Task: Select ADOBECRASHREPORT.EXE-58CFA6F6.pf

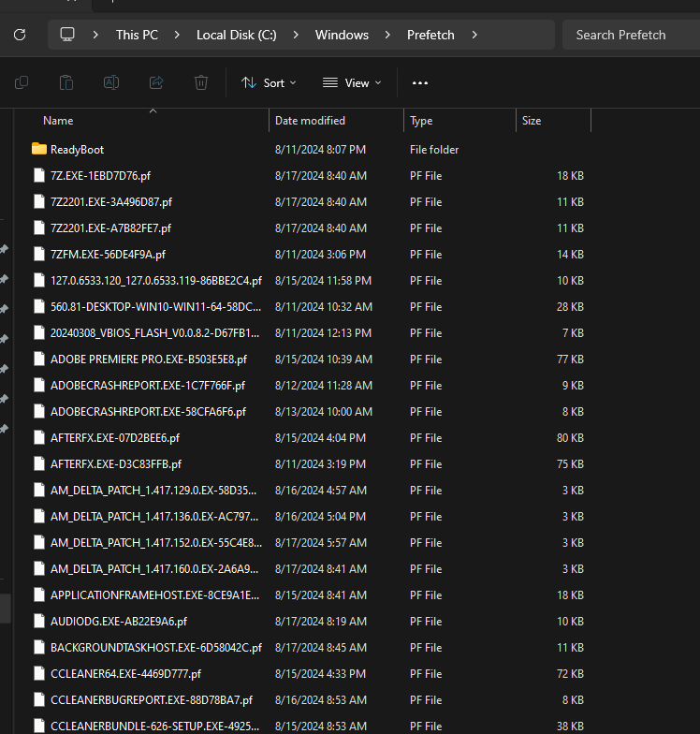Action: 148,412
